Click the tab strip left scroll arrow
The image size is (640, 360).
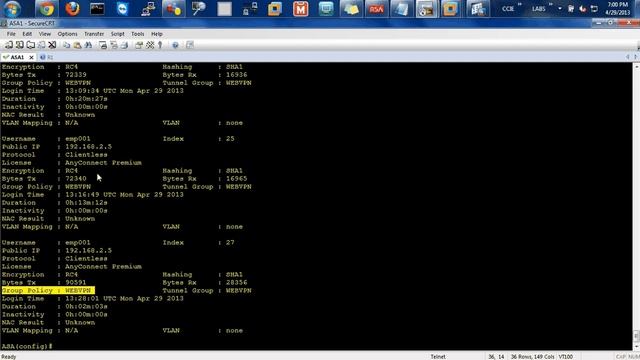(x=627, y=57)
